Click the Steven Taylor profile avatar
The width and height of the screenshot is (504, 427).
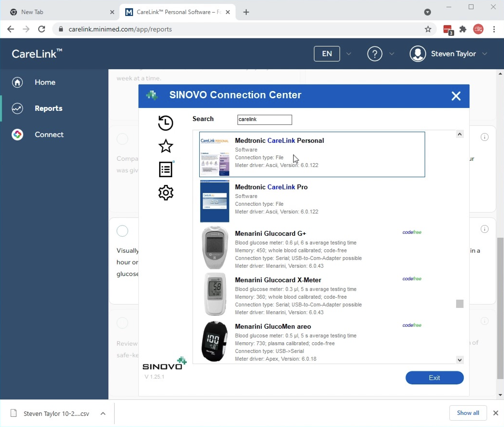pyautogui.click(x=418, y=54)
